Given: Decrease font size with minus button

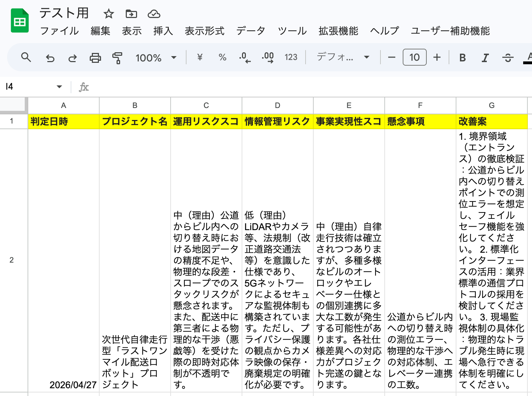Looking at the screenshot, I should 391,57.
